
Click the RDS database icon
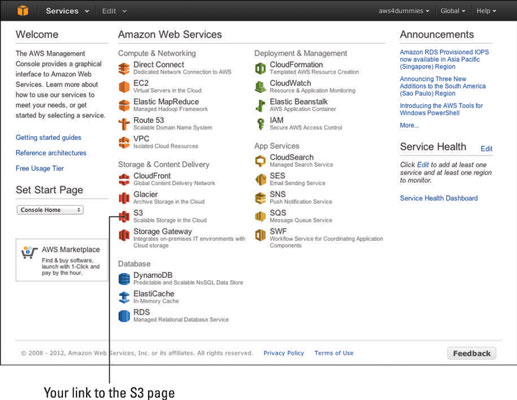pos(124,316)
